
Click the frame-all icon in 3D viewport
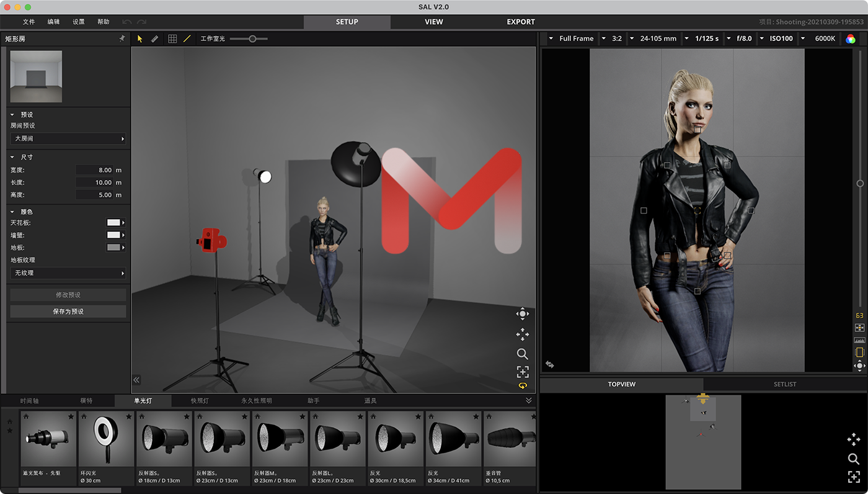tap(523, 372)
